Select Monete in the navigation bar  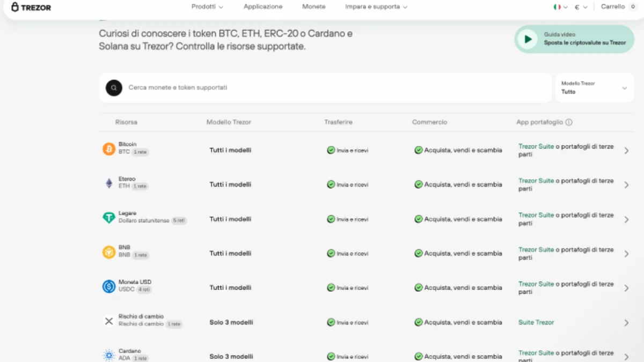click(313, 7)
